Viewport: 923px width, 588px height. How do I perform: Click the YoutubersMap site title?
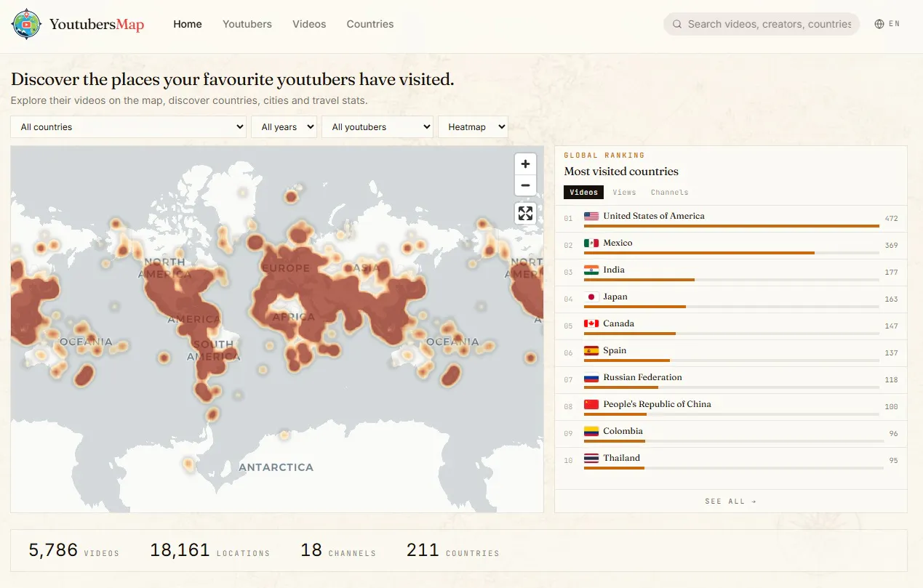click(x=97, y=25)
